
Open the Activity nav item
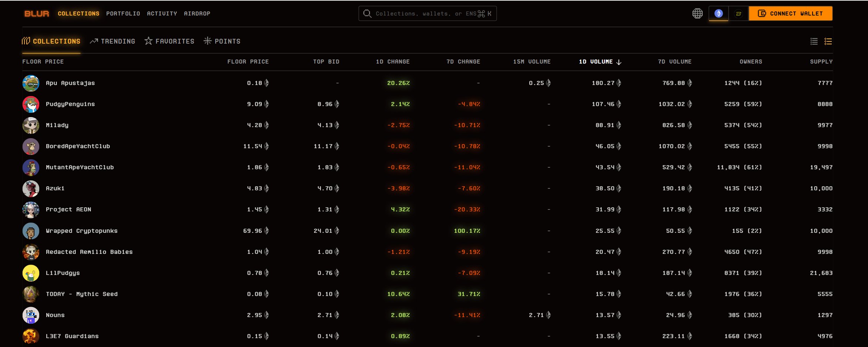coord(162,14)
